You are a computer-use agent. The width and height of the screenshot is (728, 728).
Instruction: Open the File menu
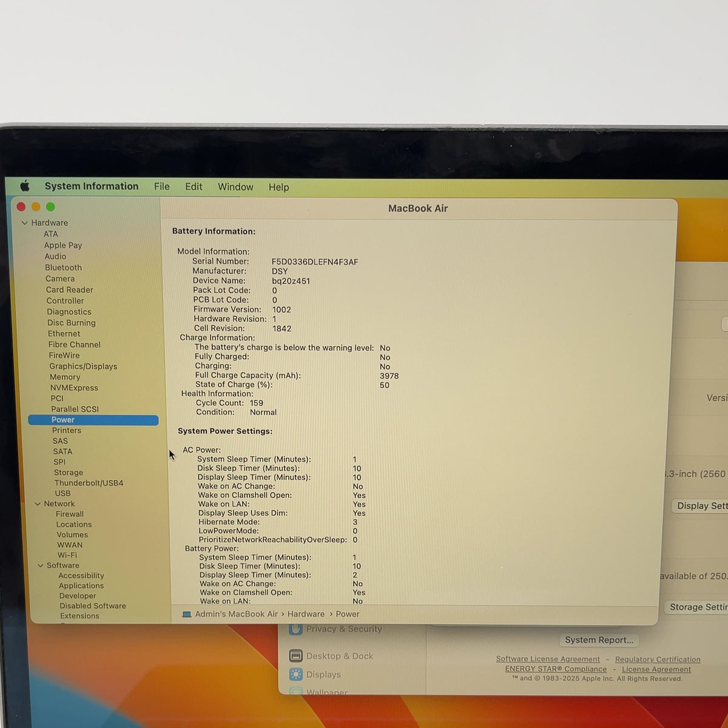click(162, 186)
